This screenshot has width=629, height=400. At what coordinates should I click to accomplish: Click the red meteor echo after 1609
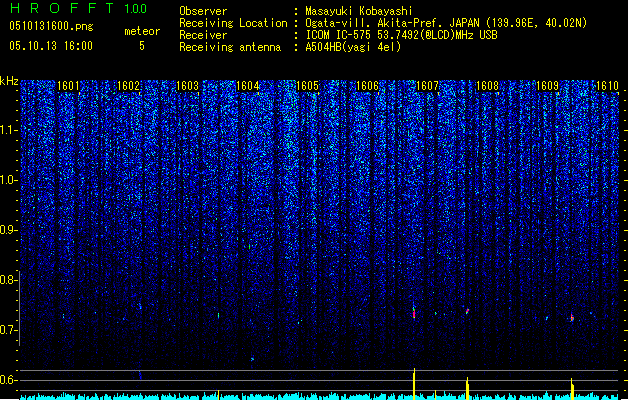[572, 318]
